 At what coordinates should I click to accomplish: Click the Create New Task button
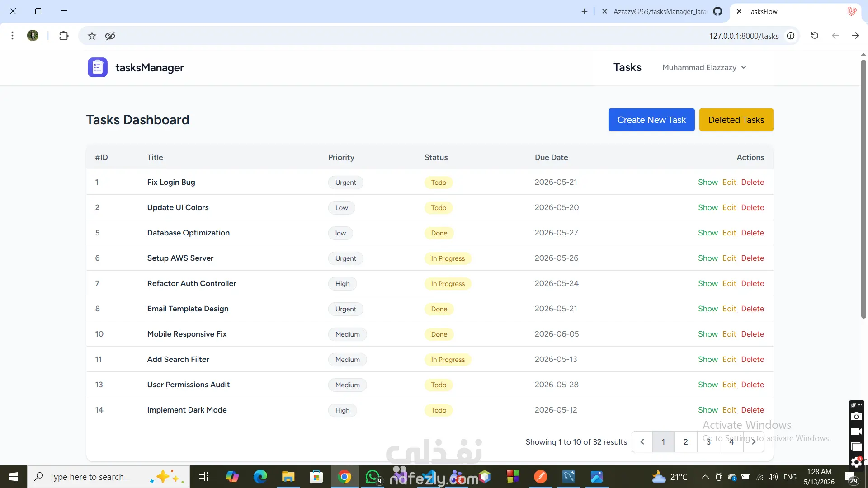(651, 120)
